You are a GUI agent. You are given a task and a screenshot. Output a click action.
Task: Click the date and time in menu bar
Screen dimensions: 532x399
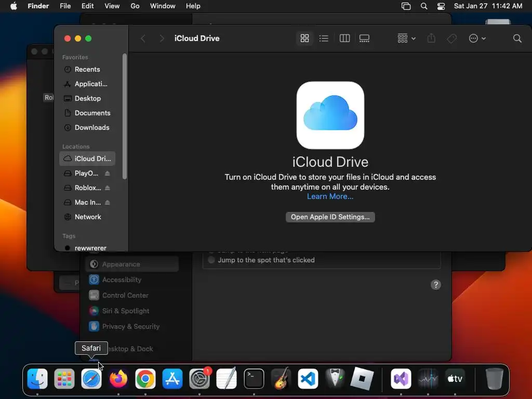pyautogui.click(x=488, y=6)
